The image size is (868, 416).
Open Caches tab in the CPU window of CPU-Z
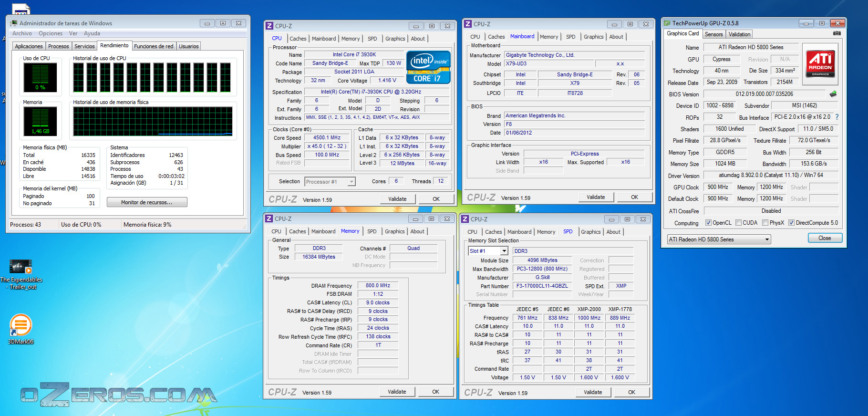tap(298, 39)
